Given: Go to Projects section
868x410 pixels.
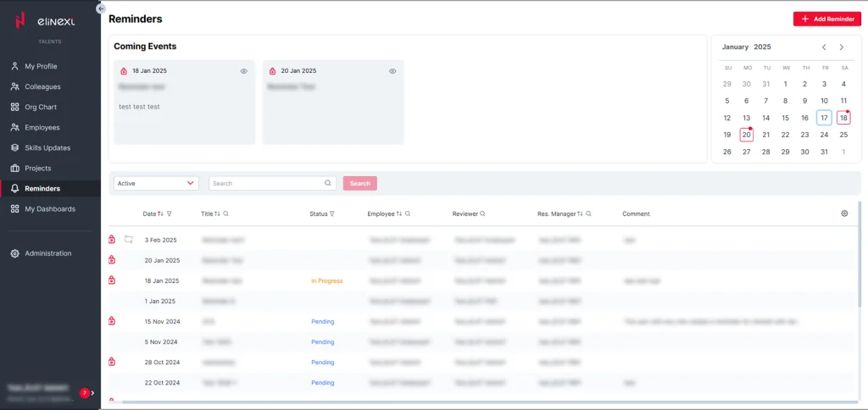Looking at the screenshot, I should (37, 169).
